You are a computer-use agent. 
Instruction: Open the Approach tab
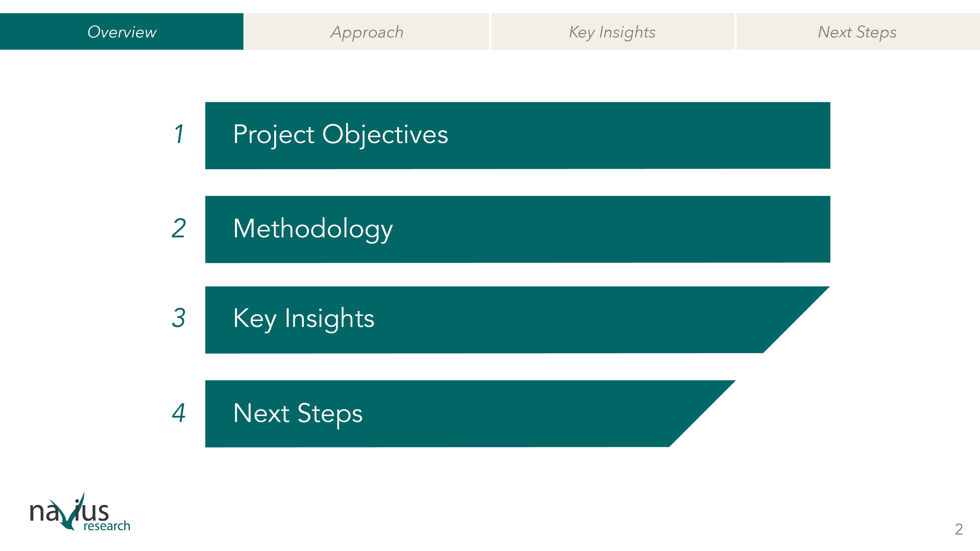pyautogui.click(x=367, y=32)
